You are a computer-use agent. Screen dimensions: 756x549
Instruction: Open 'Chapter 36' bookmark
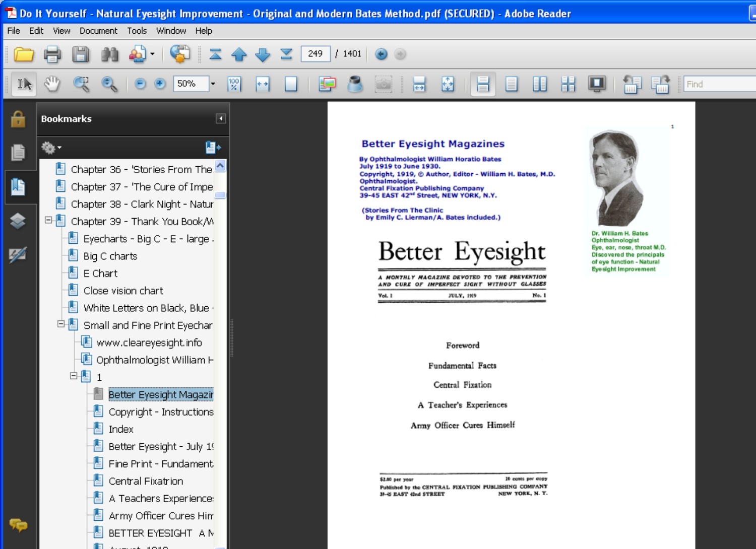[141, 169]
